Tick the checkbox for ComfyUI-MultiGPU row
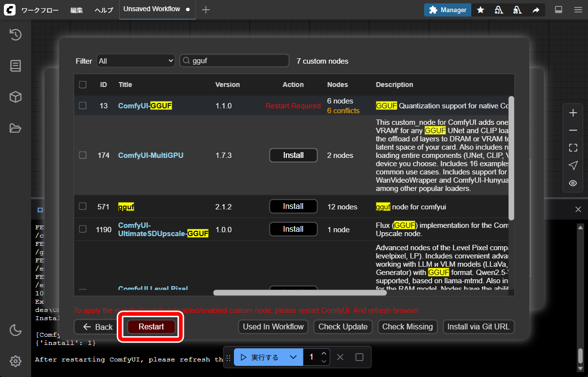 coord(83,155)
